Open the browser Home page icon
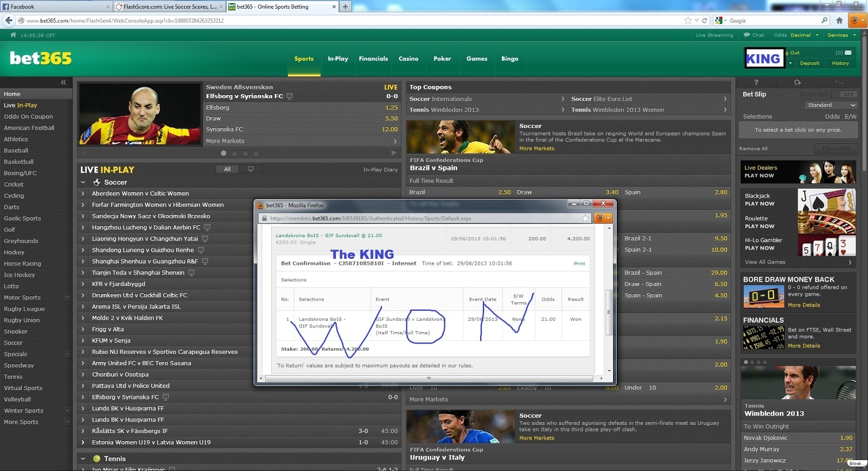The height and width of the screenshot is (471, 868). point(839,21)
